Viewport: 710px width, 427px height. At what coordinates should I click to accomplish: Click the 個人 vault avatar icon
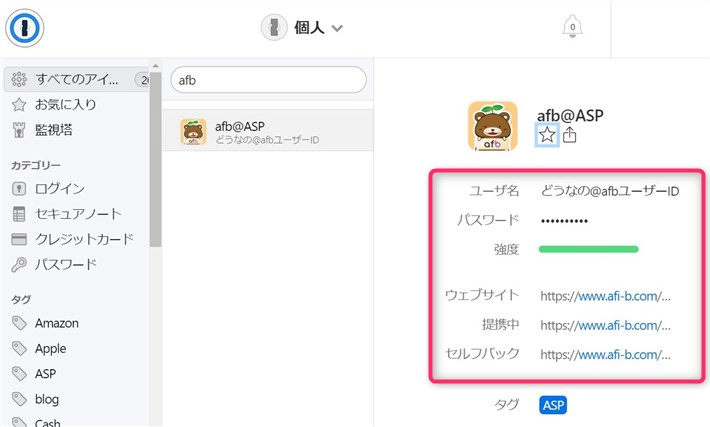click(x=274, y=27)
